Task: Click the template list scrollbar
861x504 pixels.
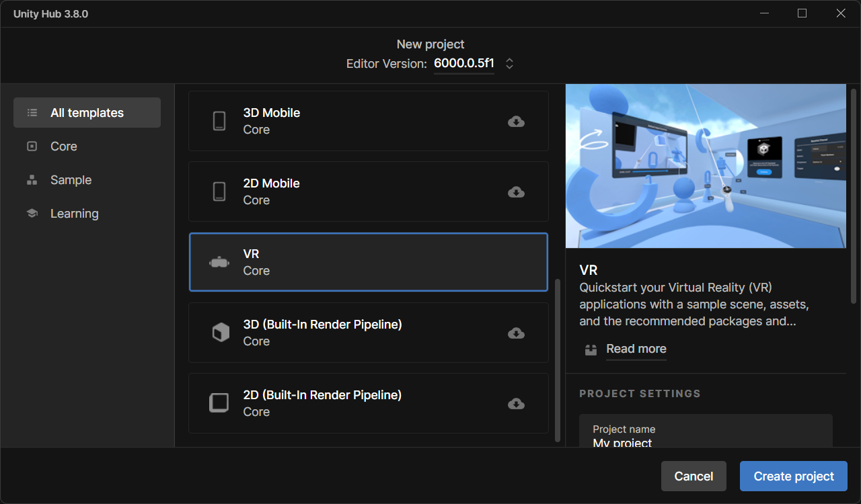Action: click(557, 360)
